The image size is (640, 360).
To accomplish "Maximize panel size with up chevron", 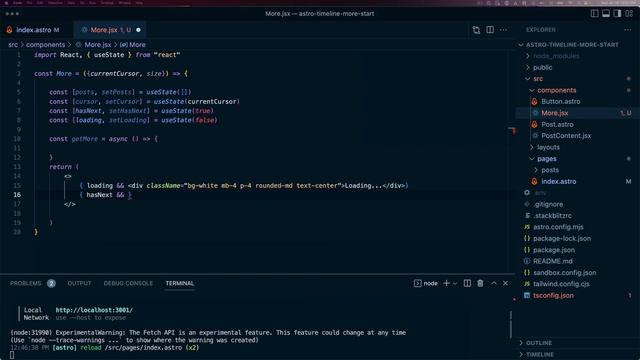I will [494, 283].
